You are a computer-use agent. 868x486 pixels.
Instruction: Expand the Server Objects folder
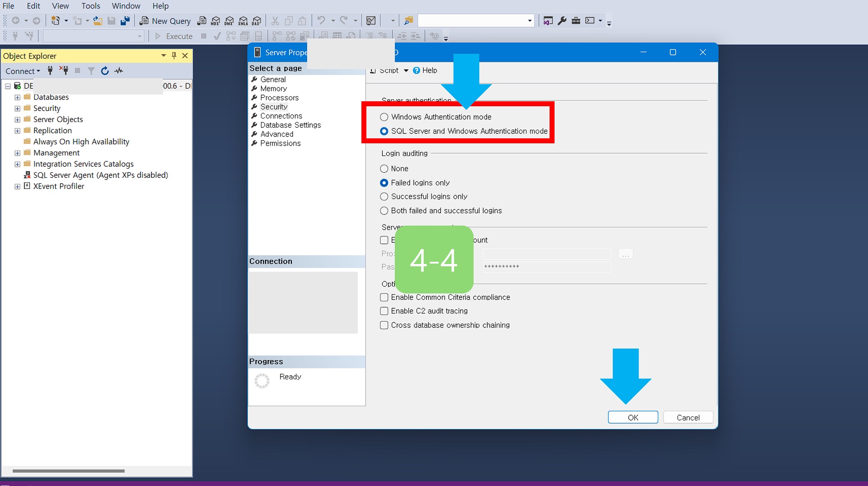pyautogui.click(x=17, y=120)
